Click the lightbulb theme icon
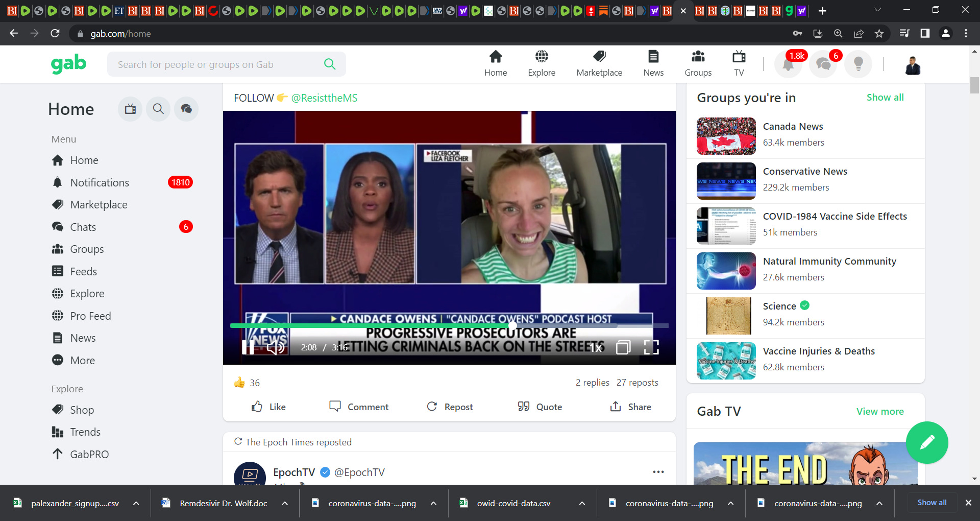Viewport: 980px width, 521px height. coord(858,64)
